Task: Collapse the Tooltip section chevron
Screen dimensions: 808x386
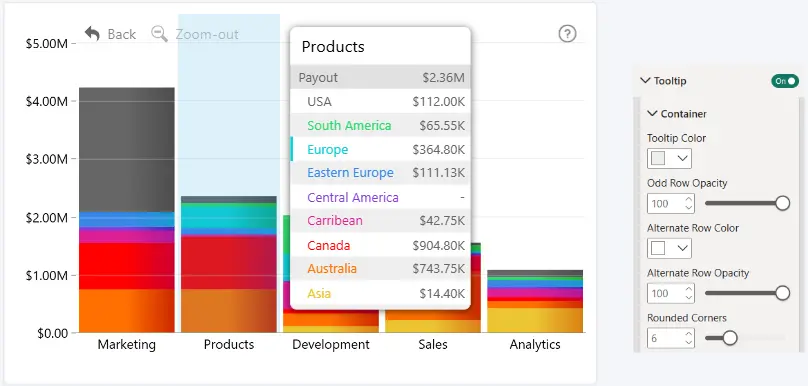Action: click(645, 80)
